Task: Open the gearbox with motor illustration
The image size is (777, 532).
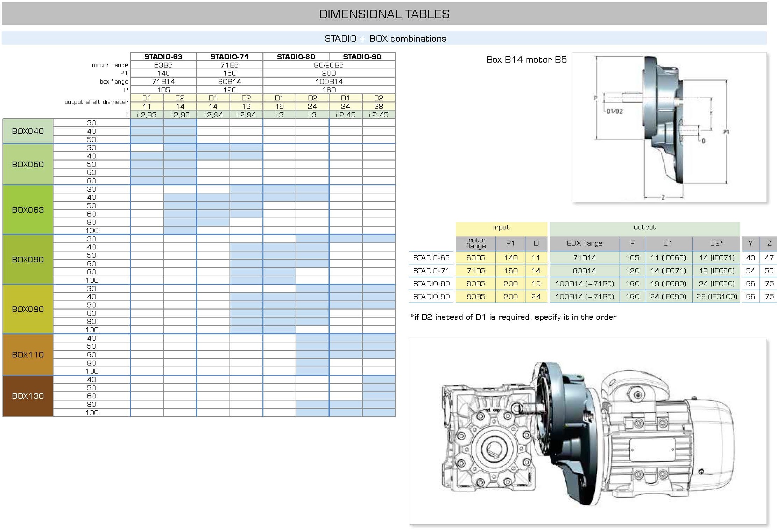Action: (x=588, y=432)
